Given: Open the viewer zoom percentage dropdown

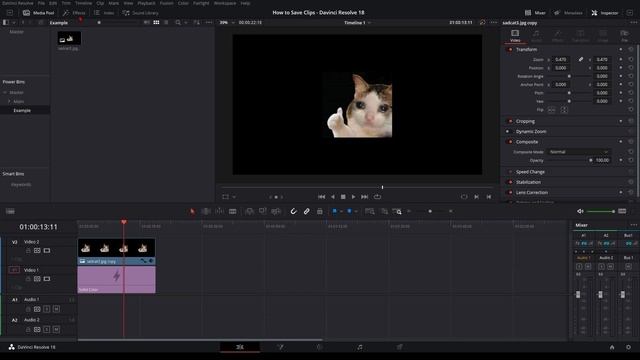Looking at the screenshot, I should pyautogui.click(x=227, y=22).
